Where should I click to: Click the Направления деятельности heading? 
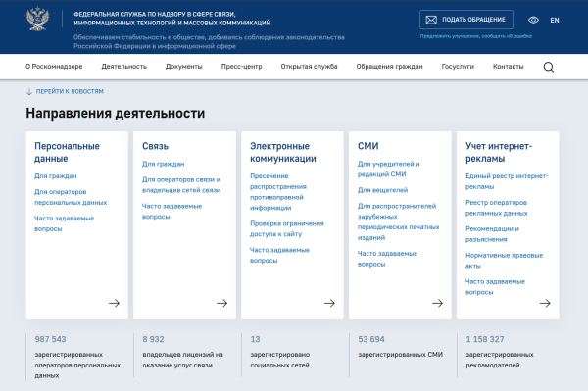coord(115,113)
